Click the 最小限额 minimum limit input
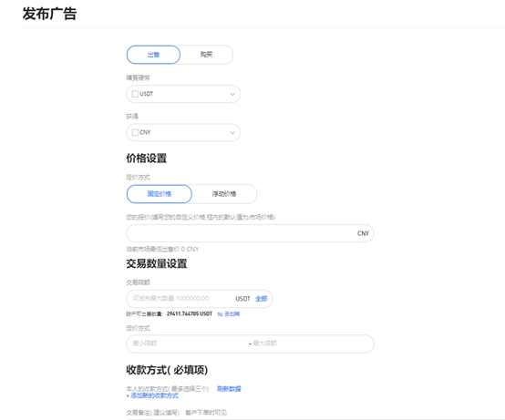The image size is (505, 420). [187, 343]
